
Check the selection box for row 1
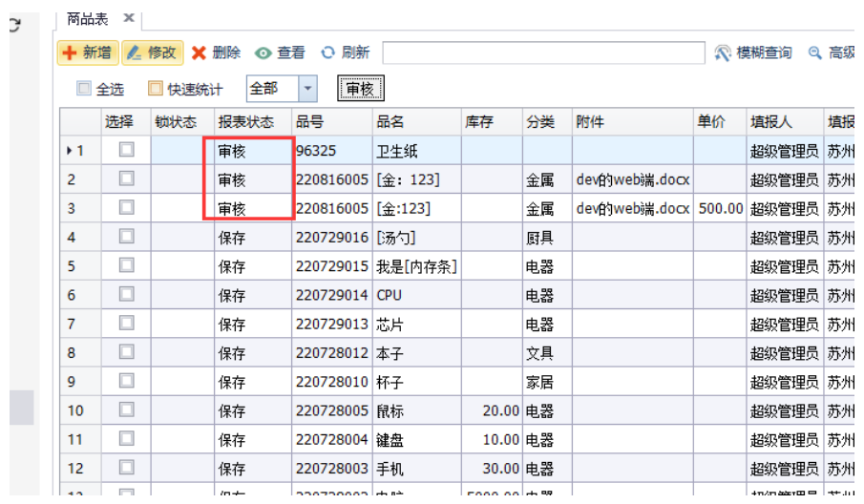coord(126,150)
